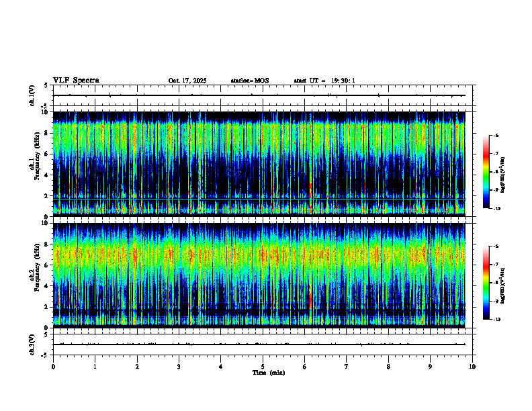This screenshot has width=532, height=411.
Task: Click the time axis tick label '8'
Action: 388,367
